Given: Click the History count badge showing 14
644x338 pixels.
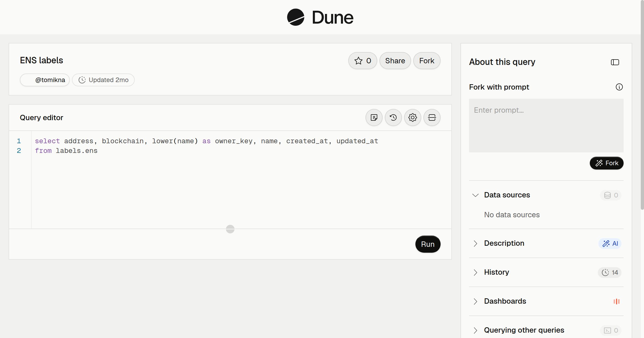Looking at the screenshot, I should [610, 273].
